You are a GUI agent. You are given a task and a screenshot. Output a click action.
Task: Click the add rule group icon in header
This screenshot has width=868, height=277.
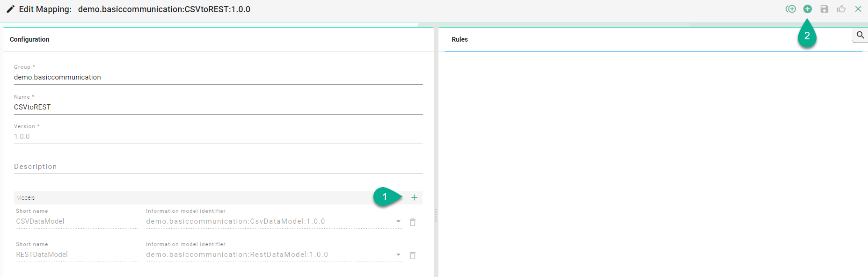791,9
